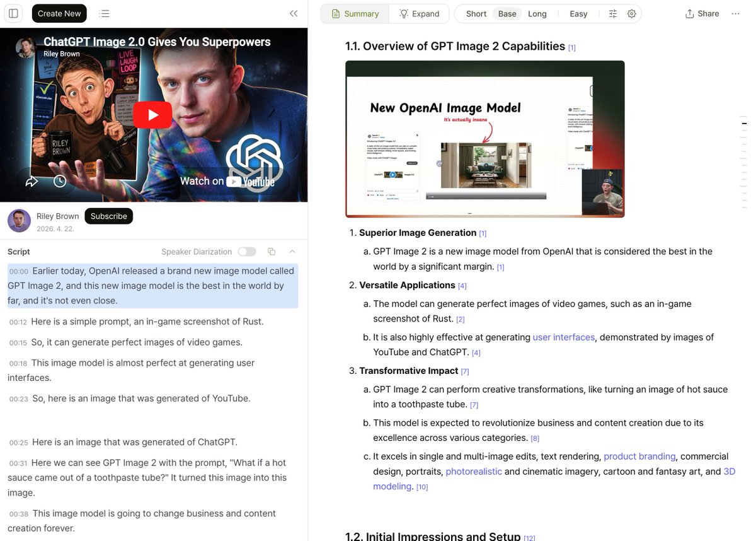Select script line 'Here is an image that was generated of ChatGPT'
The height and width of the screenshot is (541, 756).
(135, 442)
